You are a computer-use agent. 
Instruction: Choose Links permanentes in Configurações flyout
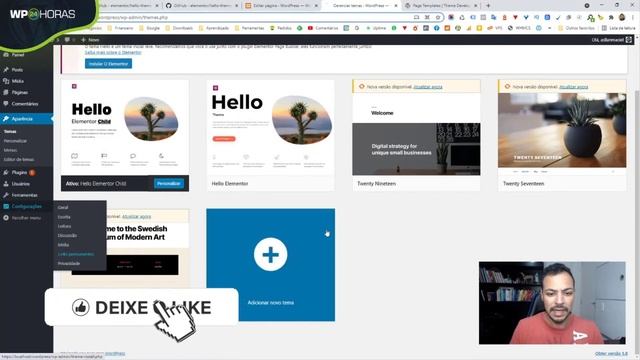[76, 254]
